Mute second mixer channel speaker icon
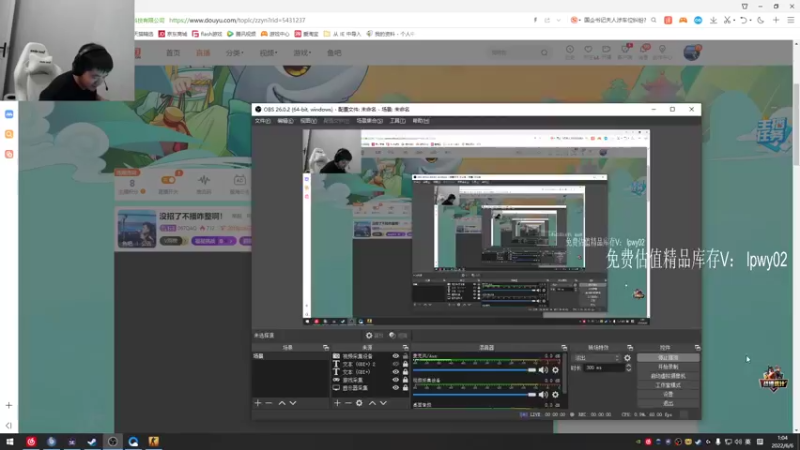Image resolution: width=800 pixels, height=450 pixels. [543, 394]
